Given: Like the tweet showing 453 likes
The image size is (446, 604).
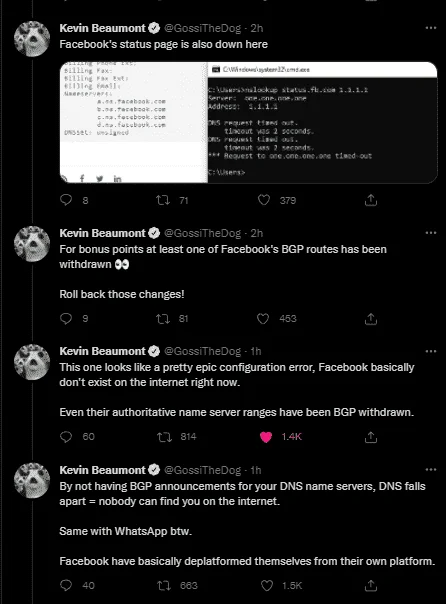Looking at the screenshot, I should pyautogui.click(x=263, y=319).
